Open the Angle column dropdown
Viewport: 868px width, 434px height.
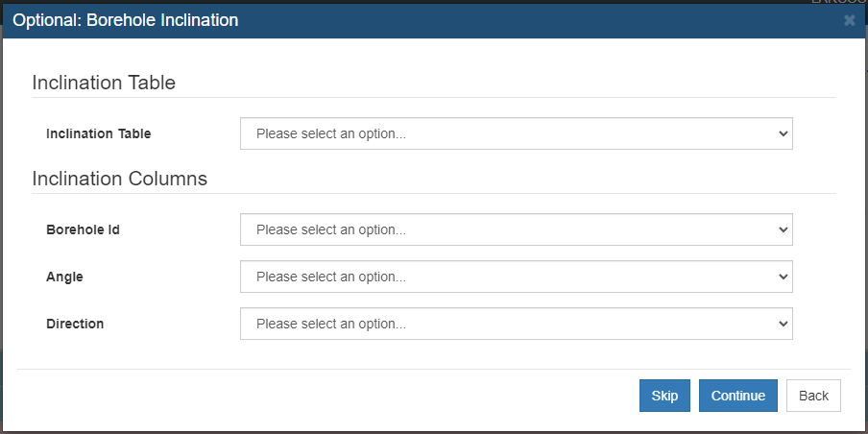[516, 277]
